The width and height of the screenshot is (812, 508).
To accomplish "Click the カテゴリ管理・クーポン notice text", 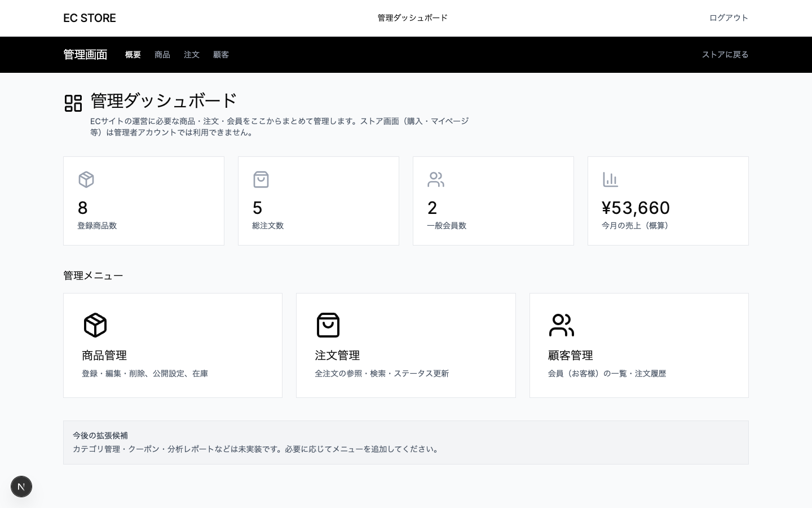I will point(257,449).
